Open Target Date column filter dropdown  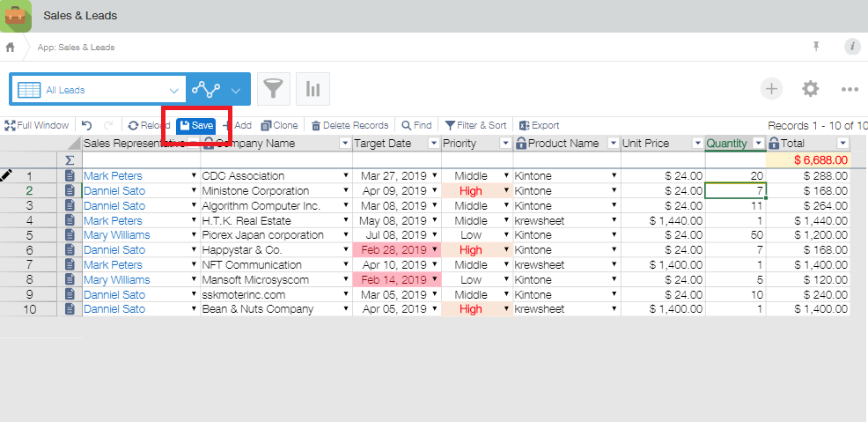coord(433,144)
